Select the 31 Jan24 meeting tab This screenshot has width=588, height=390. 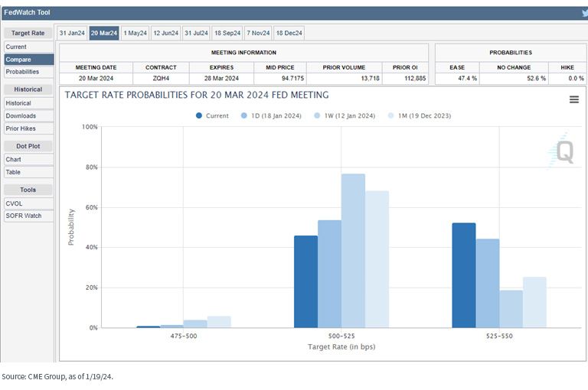[x=72, y=33]
